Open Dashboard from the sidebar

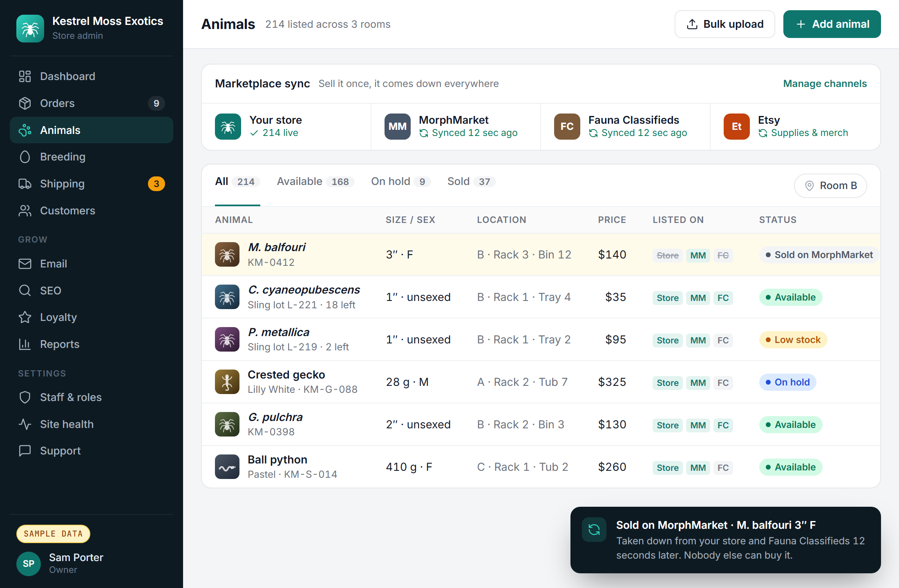(x=92, y=76)
